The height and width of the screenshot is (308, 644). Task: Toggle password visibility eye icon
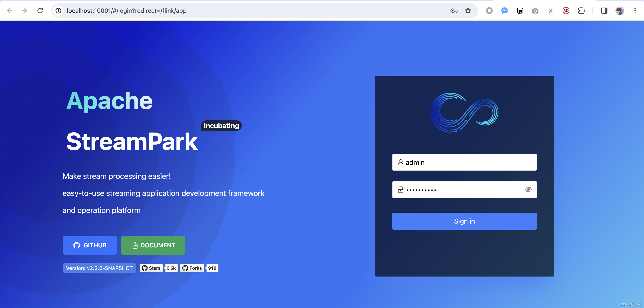(528, 190)
